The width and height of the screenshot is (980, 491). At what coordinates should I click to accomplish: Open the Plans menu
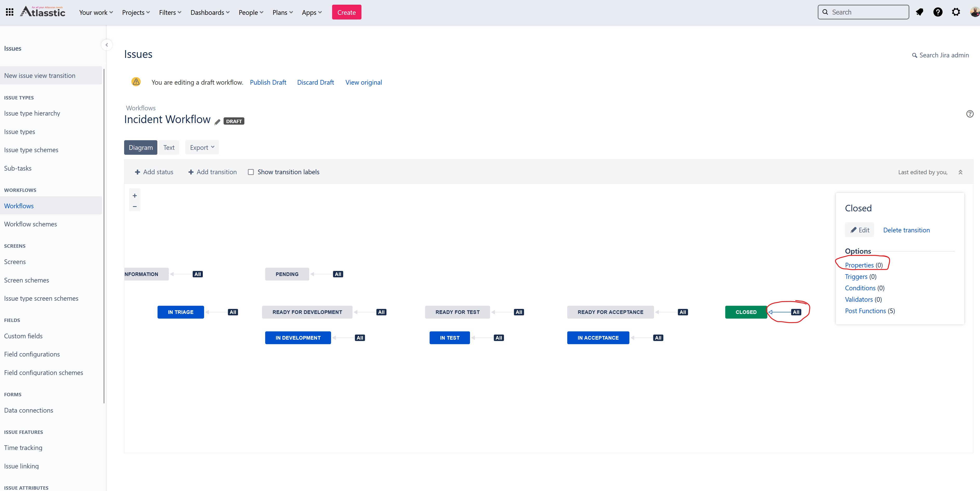[x=282, y=12]
